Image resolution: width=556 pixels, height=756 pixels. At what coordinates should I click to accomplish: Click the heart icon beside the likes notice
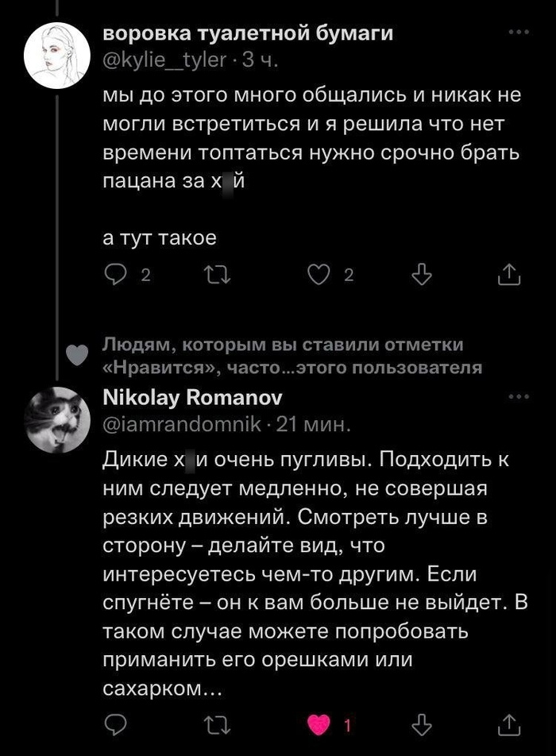coord(75,355)
